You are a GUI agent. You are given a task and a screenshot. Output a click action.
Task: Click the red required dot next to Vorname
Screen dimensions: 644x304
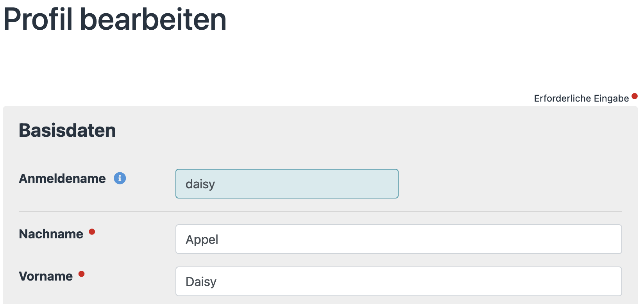tap(81, 274)
